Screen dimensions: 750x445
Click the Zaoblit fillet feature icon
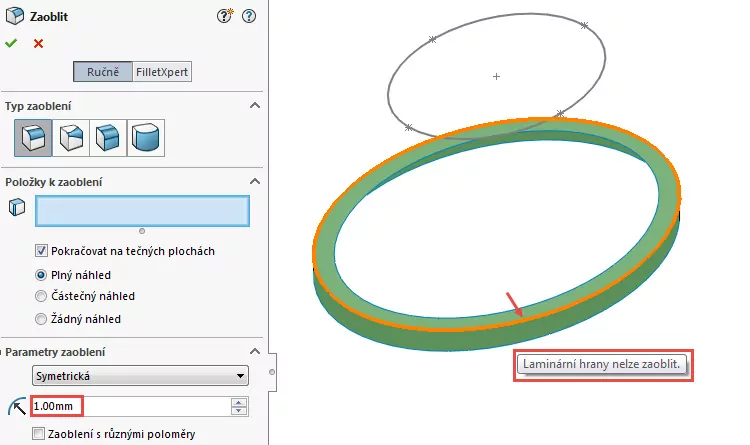point(15,16)
